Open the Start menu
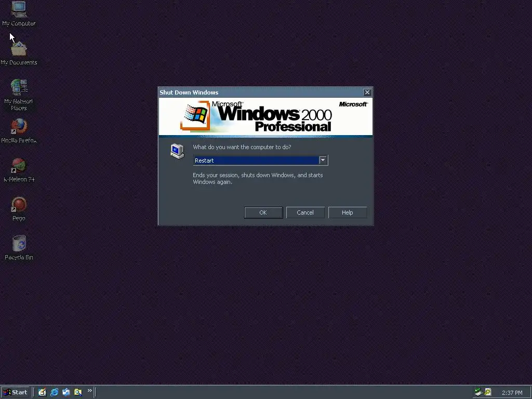The width and height of the screenshot is (532, 399). (15, 392)
